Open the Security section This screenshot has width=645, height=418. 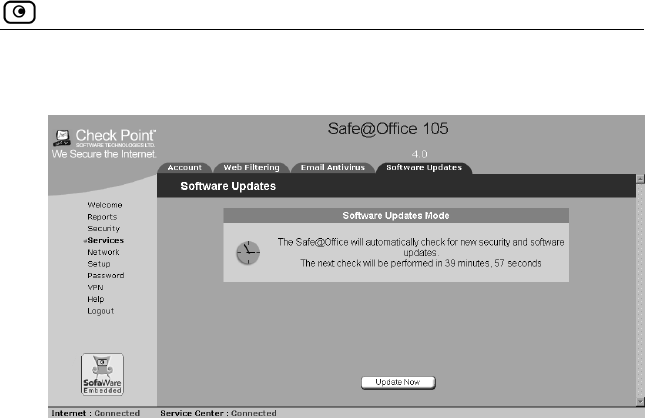(x=103, y=228)
